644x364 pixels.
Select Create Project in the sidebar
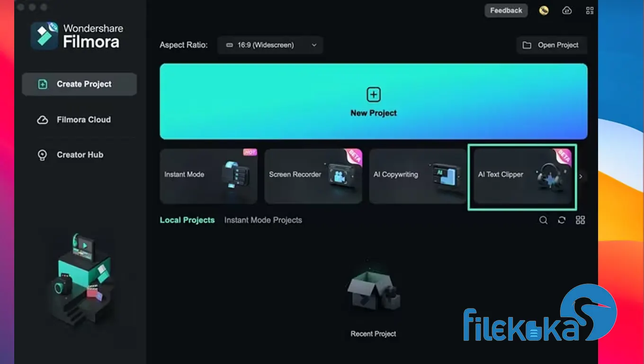click(80, 84)
